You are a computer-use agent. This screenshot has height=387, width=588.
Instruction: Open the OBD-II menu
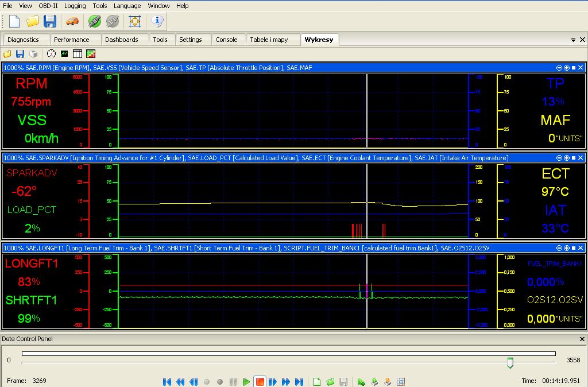coord(48,6)
